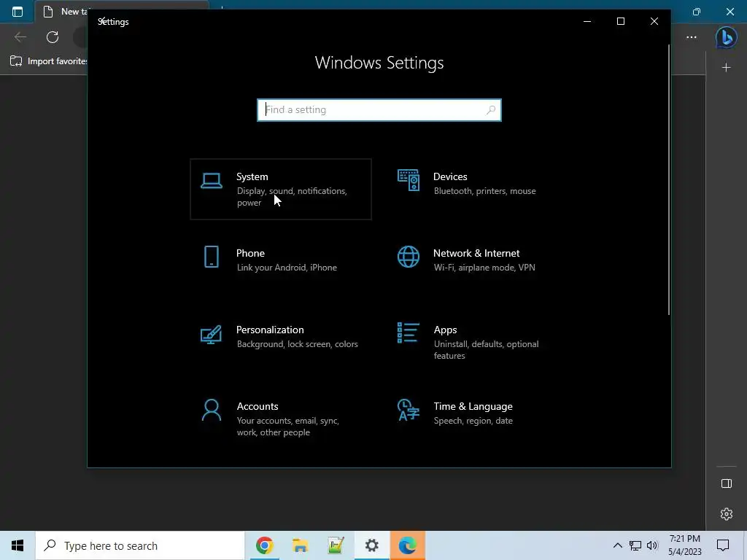The width and height of the screenshot is (747, 560).
Task: Open the Network & Internet globe icon
Action: (409, 257)
